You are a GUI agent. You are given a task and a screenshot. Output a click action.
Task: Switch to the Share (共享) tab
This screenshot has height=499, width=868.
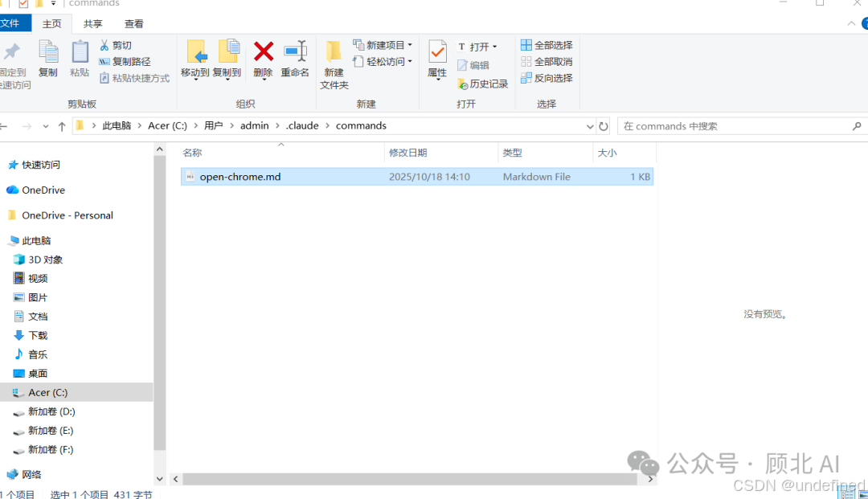coord(92,24)
